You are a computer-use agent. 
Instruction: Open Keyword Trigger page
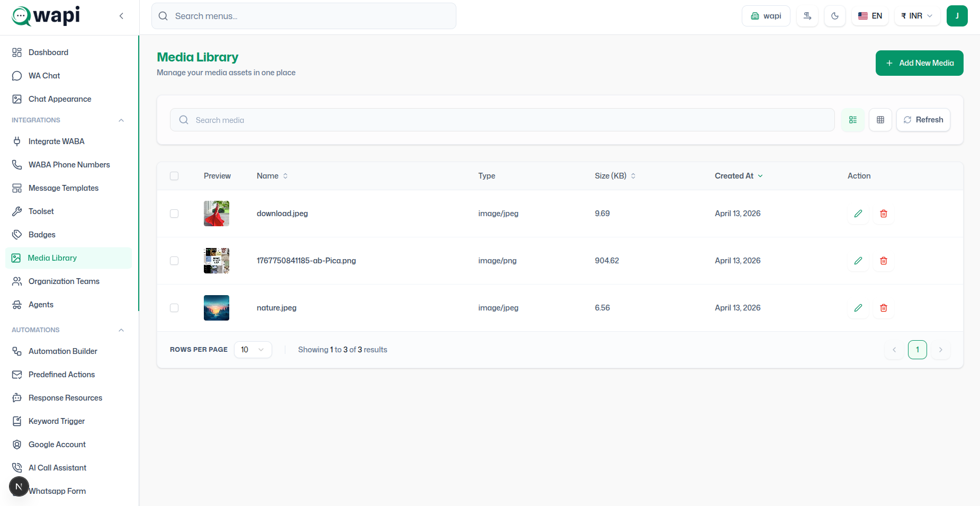click(69, 421)
